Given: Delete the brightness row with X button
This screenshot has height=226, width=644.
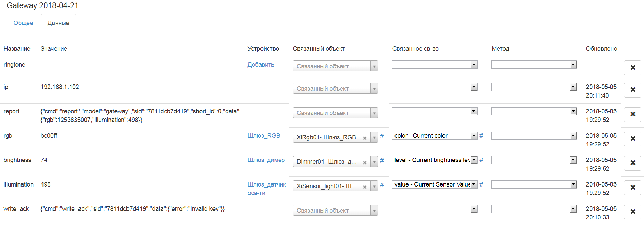Looking at the screenshot, I should point(632,163).
